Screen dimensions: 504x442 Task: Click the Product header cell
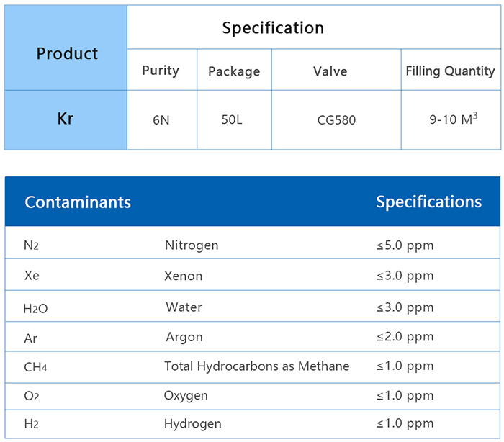67,53
